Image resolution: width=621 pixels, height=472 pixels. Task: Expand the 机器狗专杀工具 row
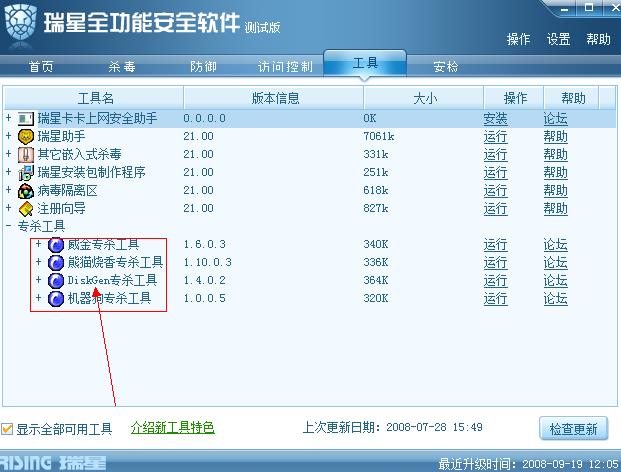pos(38,297)
